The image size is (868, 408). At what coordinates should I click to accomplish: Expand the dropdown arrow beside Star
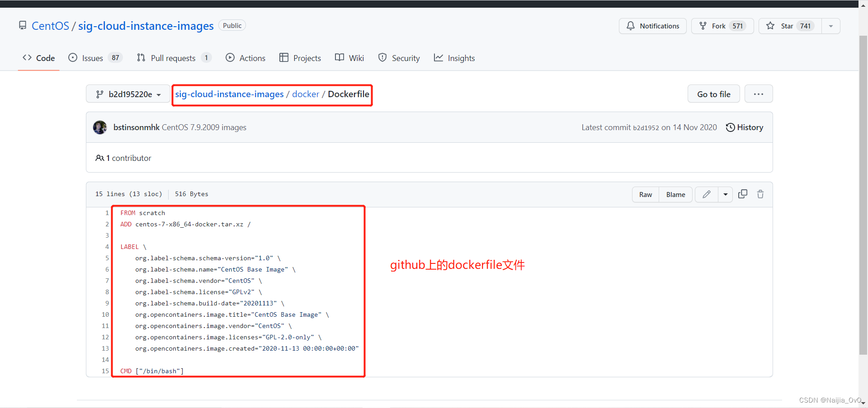pos(831,26)
